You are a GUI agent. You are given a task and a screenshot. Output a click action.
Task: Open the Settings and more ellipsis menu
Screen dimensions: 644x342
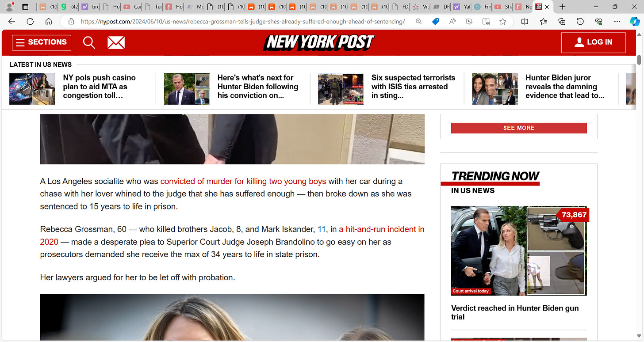coord(617,21)
